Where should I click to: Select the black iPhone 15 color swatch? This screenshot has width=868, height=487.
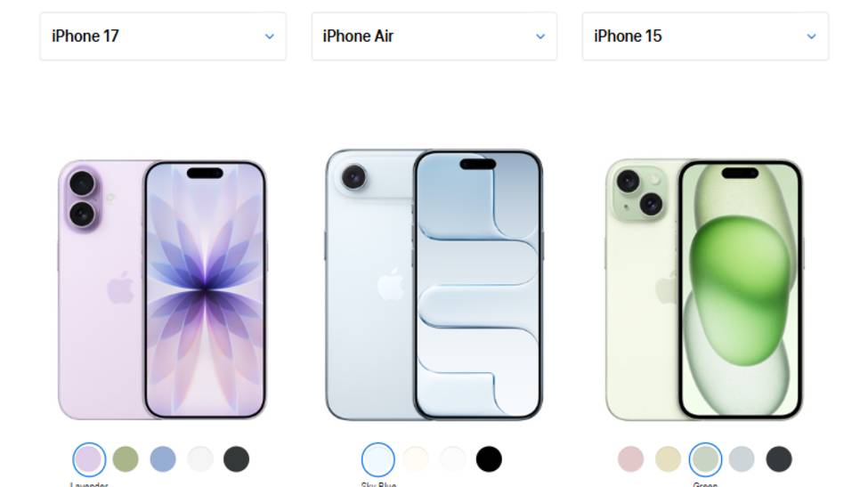point(779,459)
